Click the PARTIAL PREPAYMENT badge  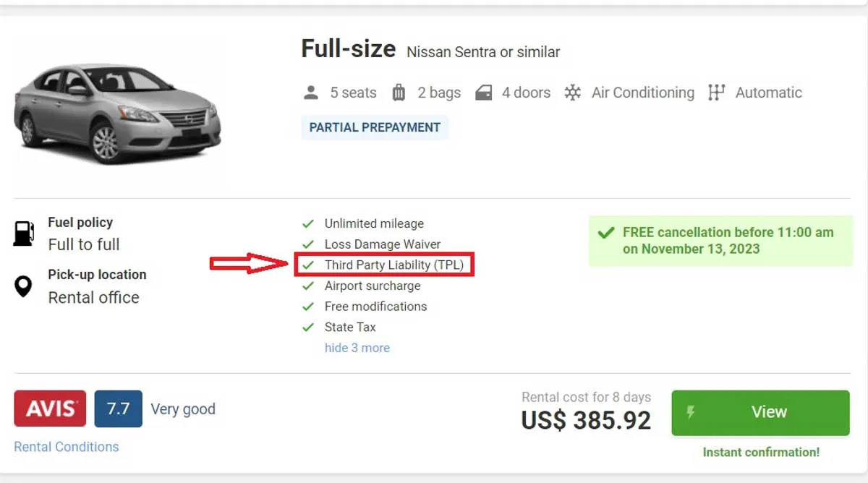pos(375,127)
